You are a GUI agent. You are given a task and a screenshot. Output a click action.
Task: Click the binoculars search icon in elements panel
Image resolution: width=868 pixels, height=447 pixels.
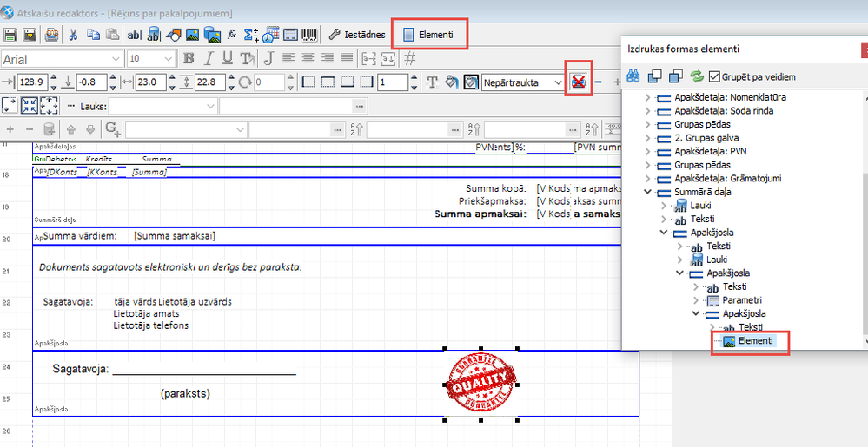(x=633, y=76)
